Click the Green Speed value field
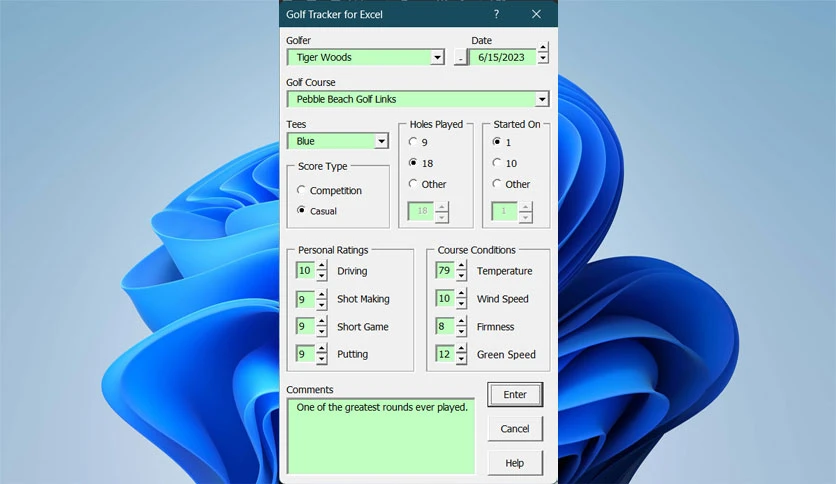The height and width of the screenshot is (484, 836). [x=445, y=354]
